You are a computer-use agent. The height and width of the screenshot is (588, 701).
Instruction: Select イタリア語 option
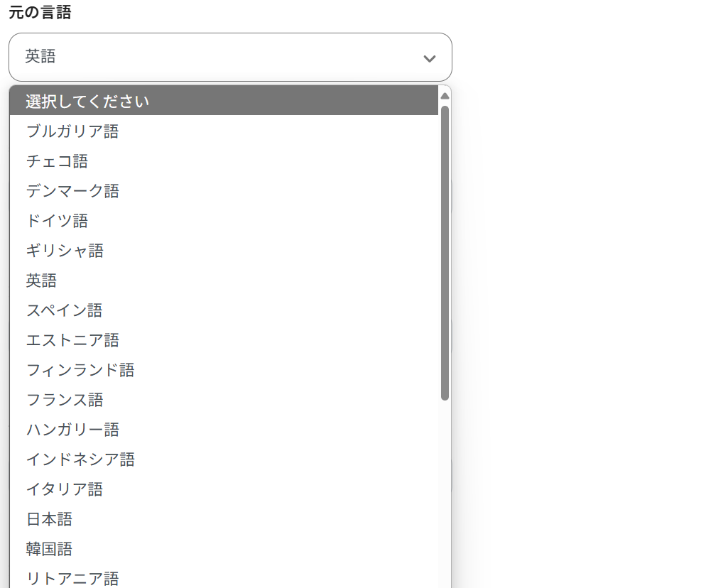coord(224,489)
